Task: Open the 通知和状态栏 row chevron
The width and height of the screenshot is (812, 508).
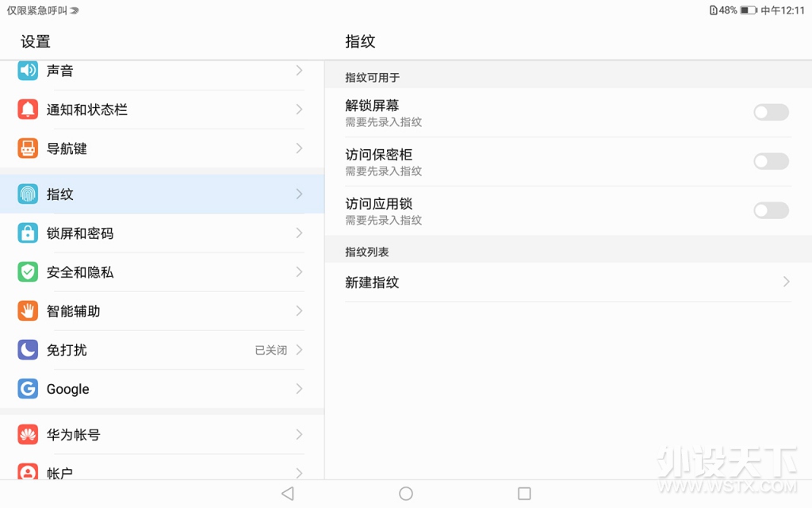Action: (299, 110)
